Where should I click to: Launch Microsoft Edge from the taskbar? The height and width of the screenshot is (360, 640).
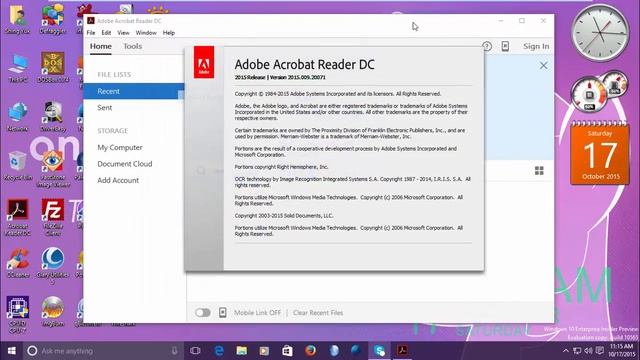tap(219, 351)
